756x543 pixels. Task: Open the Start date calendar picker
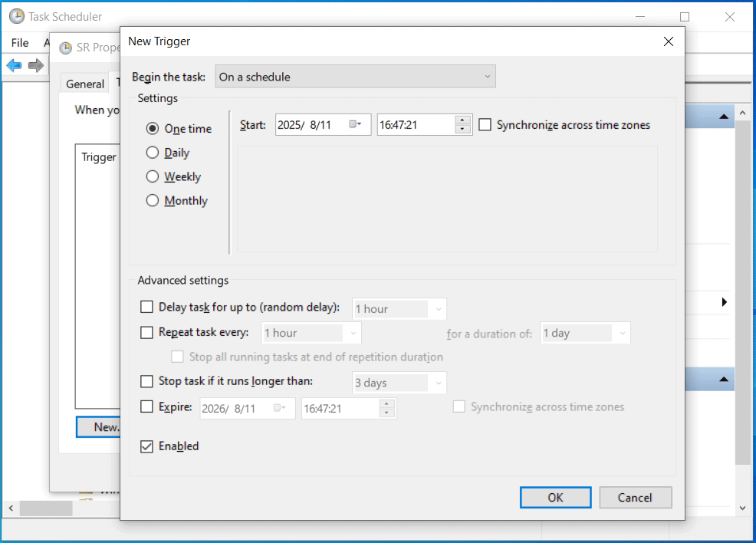tap(356, 124)
